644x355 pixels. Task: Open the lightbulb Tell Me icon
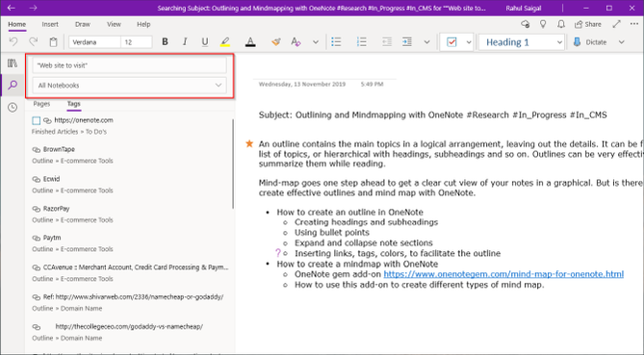(543, 24)
